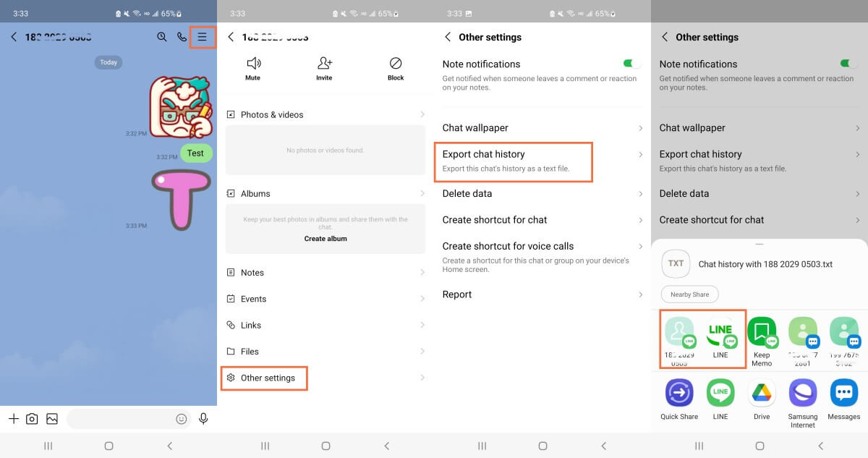Tap the Create album button
Image resolution: width=868 pixels, height=458 pixels.
tap(324, 238)
